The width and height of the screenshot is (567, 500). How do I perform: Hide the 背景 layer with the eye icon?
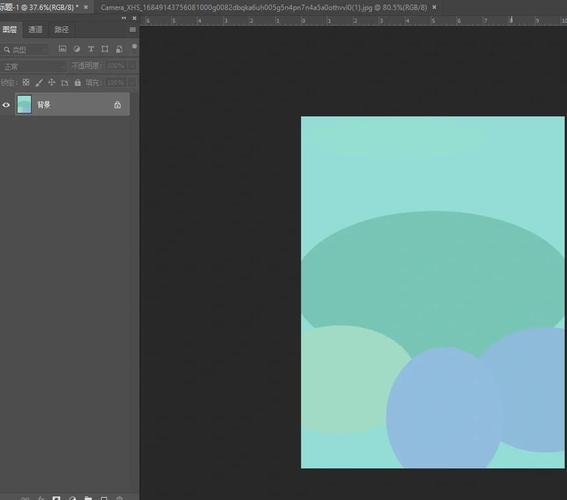point(6,105)
